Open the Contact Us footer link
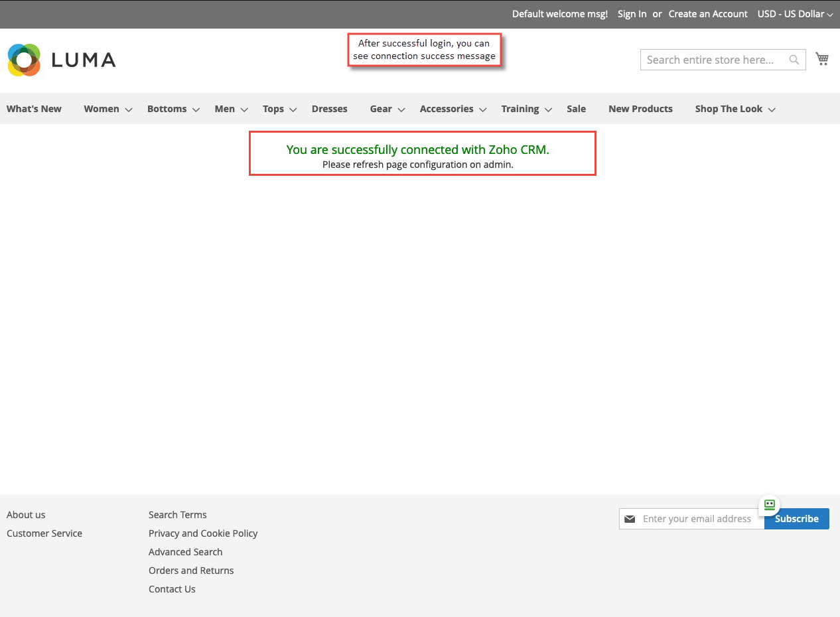The width and height of the screenshot is (840, 617). (172, 589)
